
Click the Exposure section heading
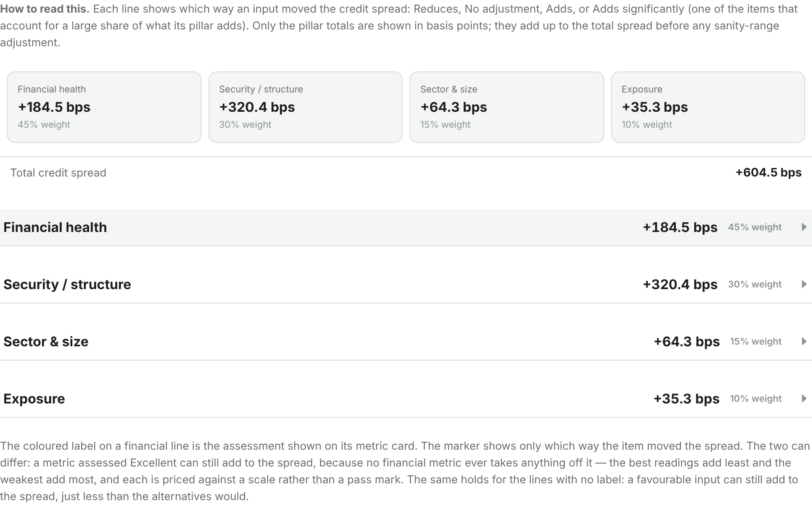tap(34, 399)
